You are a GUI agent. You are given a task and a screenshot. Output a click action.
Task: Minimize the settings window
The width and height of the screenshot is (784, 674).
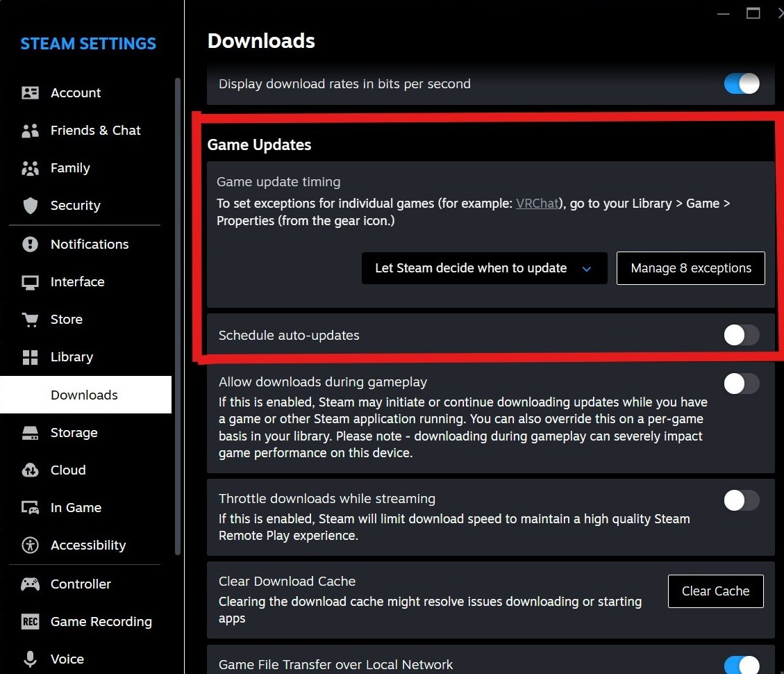[723, 13]
